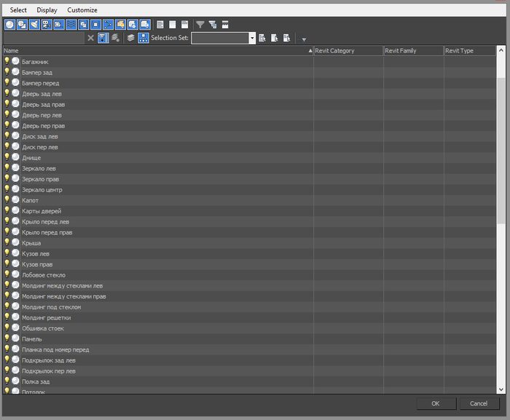Confirm selection with OK button
510x420 pixels.
436,403
